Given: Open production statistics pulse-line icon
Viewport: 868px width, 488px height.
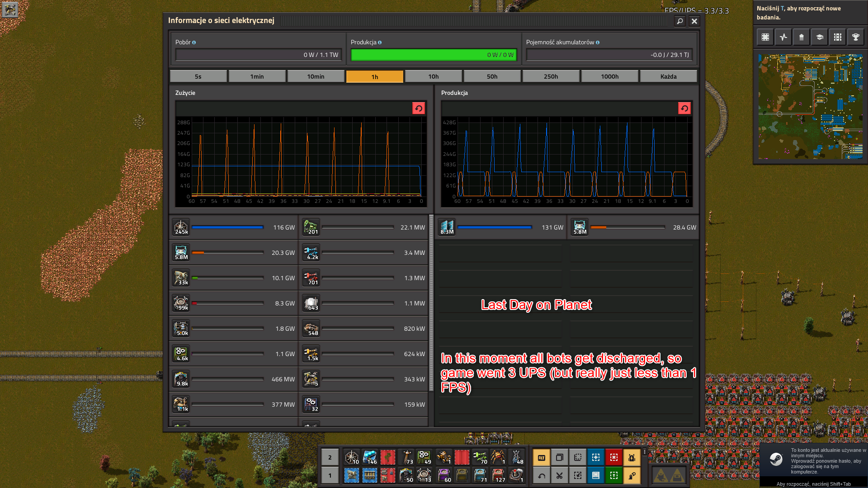Looking at the screenshot, I should tap(783, 37).
